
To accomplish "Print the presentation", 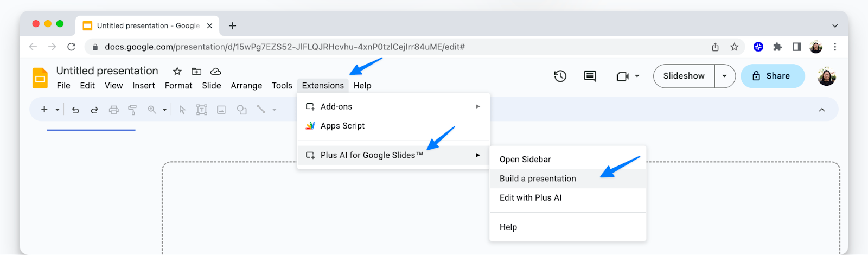I will point(113,110).
